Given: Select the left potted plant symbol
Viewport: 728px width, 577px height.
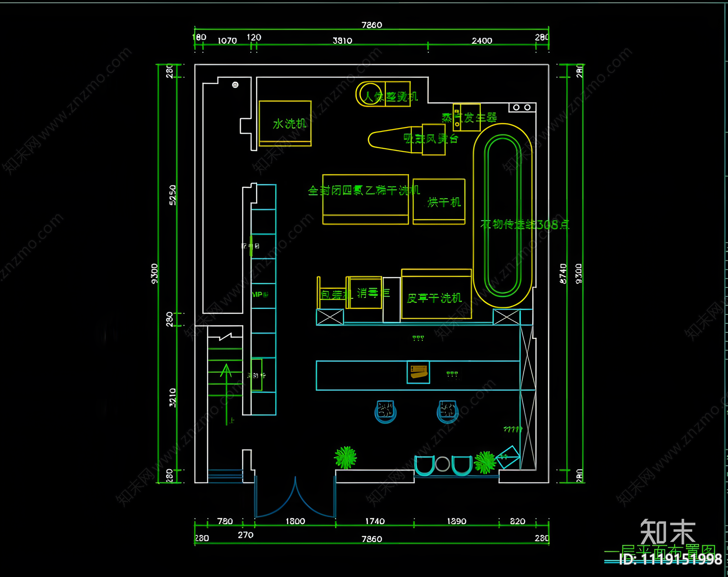Looking at the screenshot, I should click(x=346, y=457).
